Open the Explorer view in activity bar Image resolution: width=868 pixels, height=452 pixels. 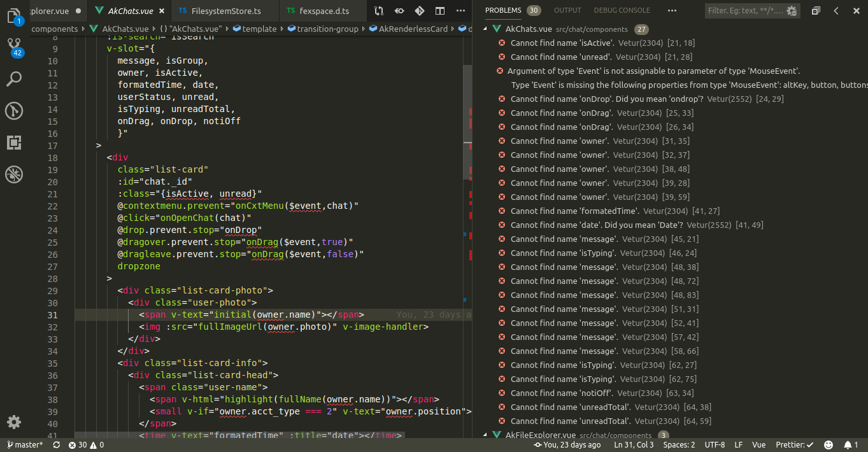(x=14, y=15)
